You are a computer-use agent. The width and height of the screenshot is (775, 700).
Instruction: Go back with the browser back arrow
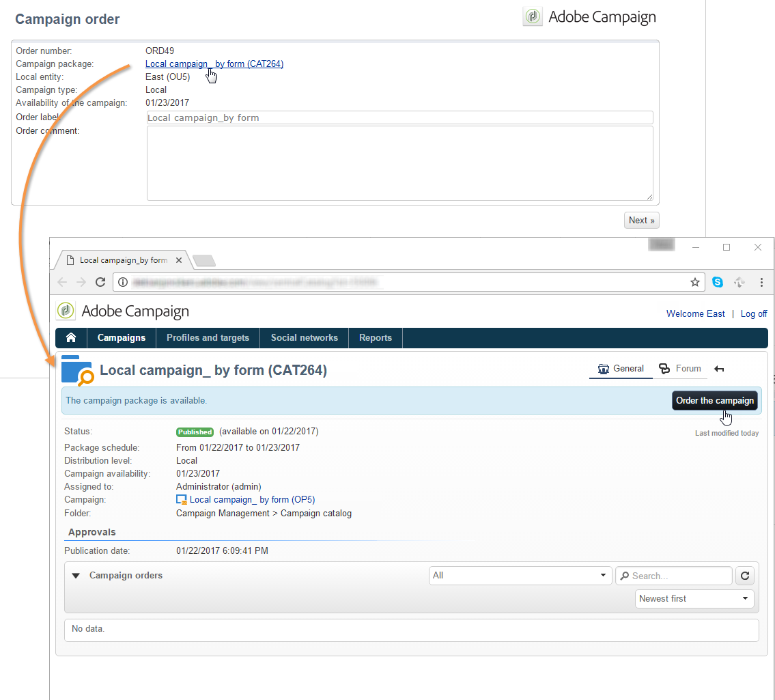tap(62, 282)
